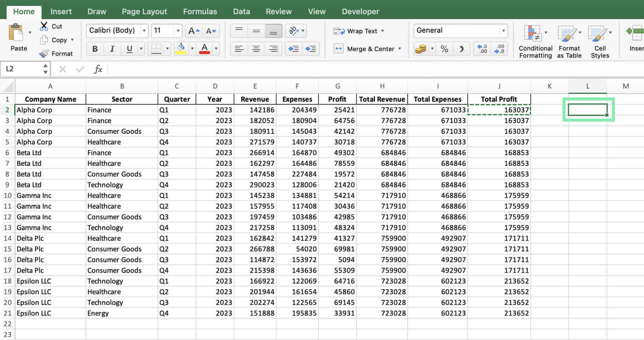
Task: Switch to the View tab
Action: (x=317, y=11)
